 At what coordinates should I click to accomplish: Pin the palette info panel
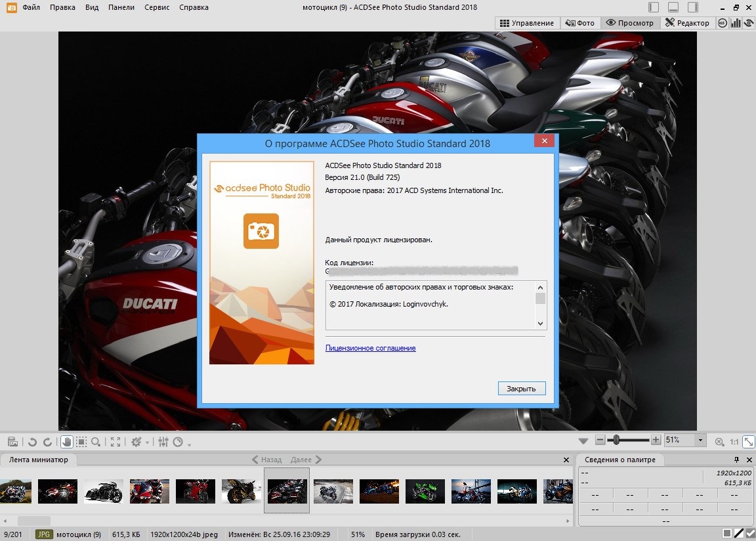point(736,460)
